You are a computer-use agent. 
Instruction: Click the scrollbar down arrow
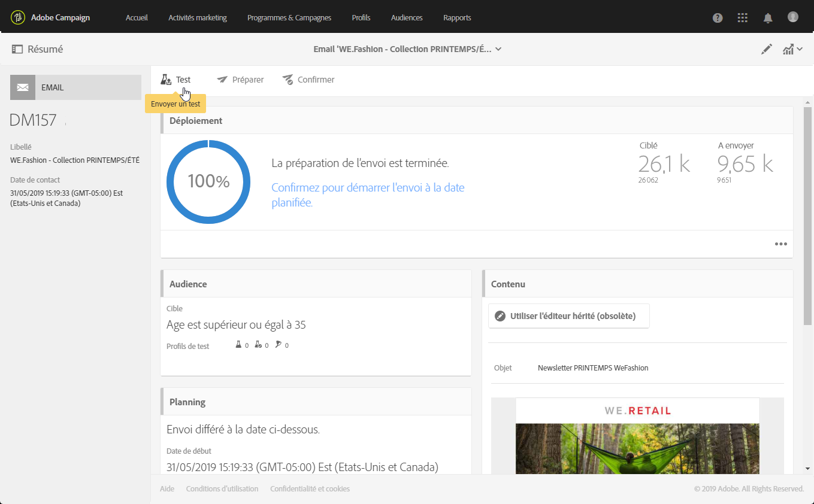[808, 468]
